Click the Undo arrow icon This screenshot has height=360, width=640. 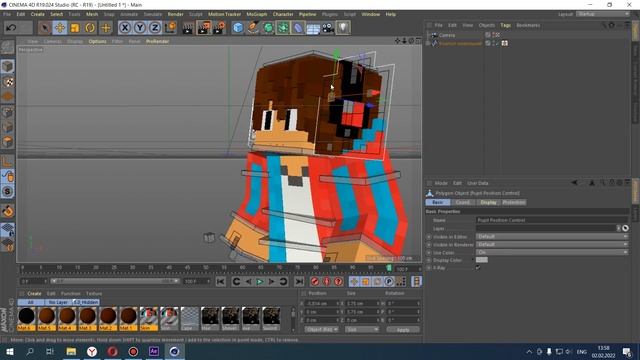click(x=11, y=28)
